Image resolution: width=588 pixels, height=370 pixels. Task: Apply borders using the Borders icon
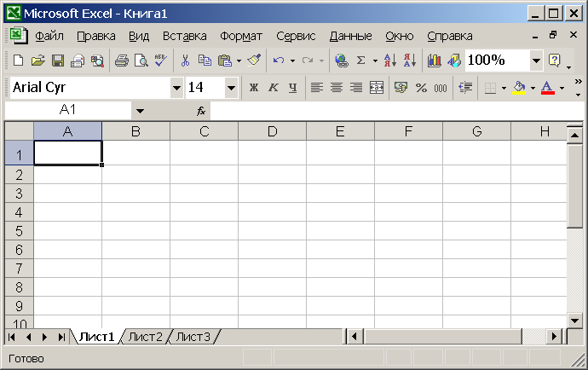tap(490, 88)
